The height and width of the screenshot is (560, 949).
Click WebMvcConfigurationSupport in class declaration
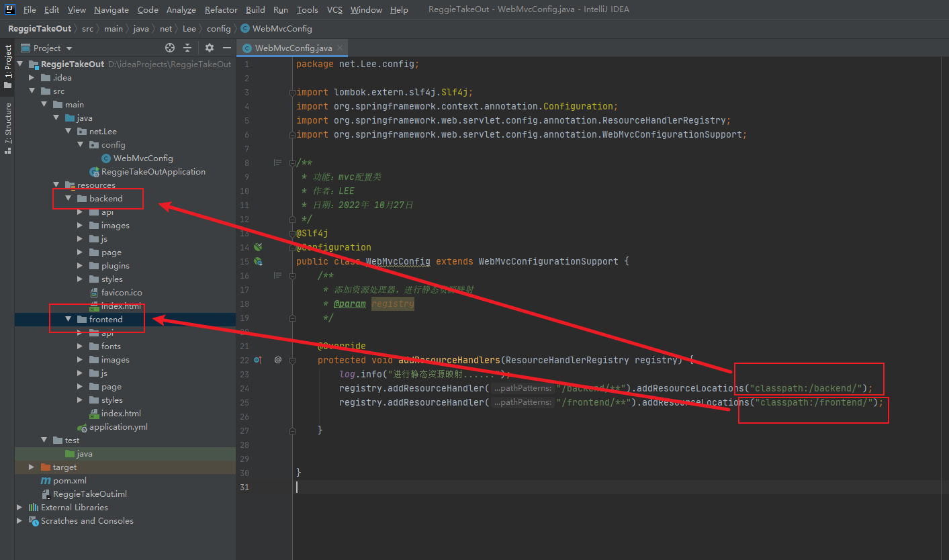pos(549,261)
